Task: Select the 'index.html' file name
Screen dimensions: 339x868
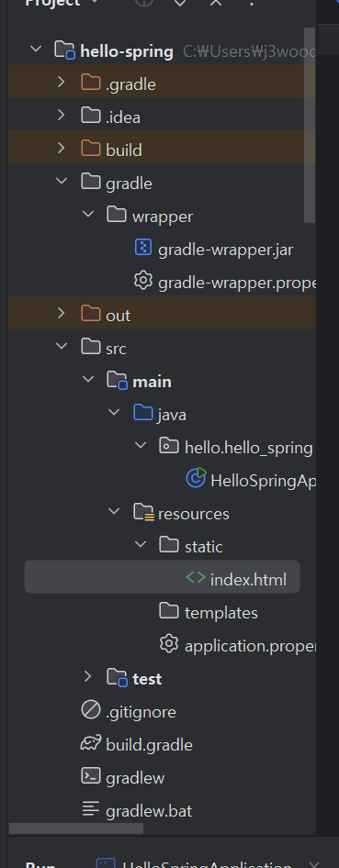Action: coord(248,580)
